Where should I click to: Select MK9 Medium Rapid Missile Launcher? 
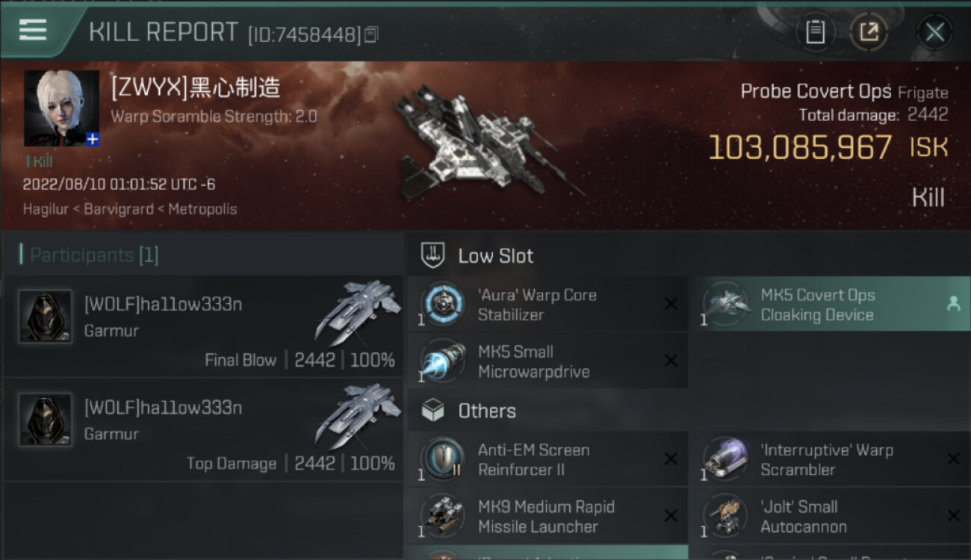[x=547, y=517]
